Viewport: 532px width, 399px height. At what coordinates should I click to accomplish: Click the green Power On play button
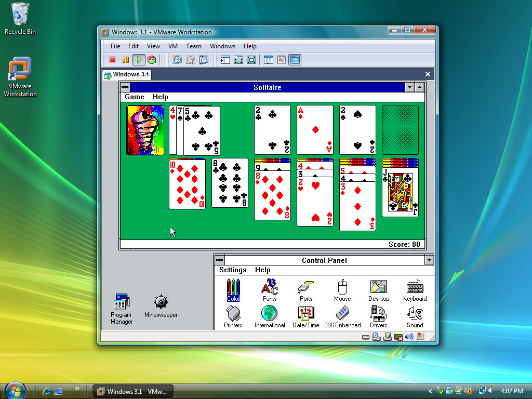point(139,60)
